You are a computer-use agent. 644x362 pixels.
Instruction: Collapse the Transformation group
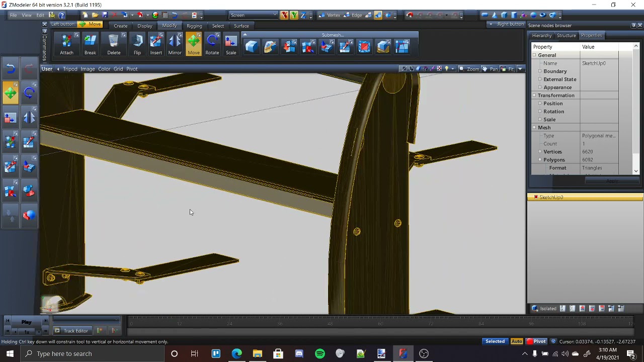click(x=535, y=96)
